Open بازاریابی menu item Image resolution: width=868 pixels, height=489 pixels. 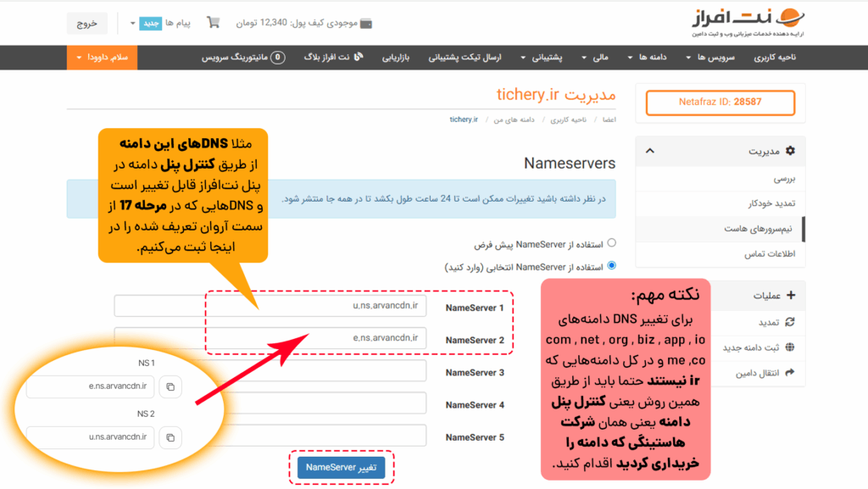click(396, 57)
